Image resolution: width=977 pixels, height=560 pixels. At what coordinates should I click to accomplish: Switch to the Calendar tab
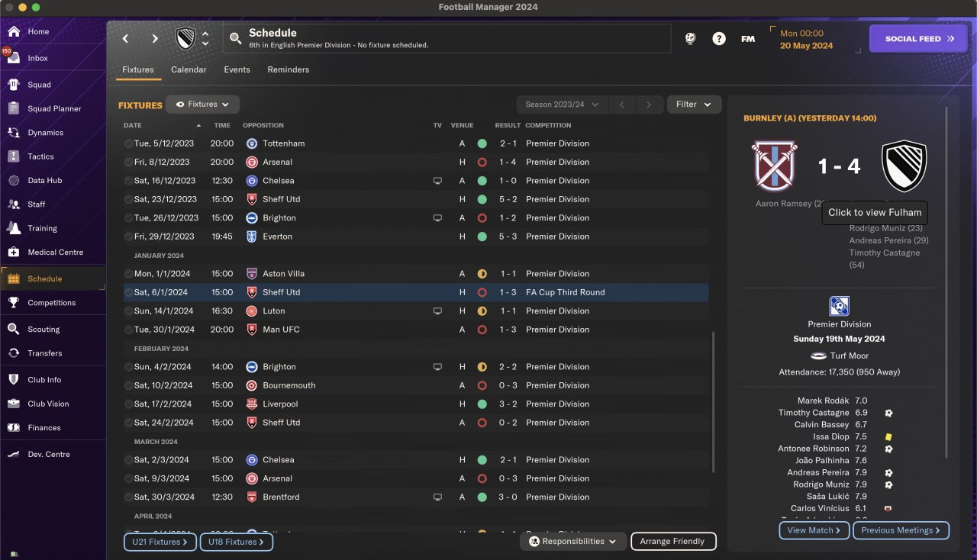pos(189,69)
